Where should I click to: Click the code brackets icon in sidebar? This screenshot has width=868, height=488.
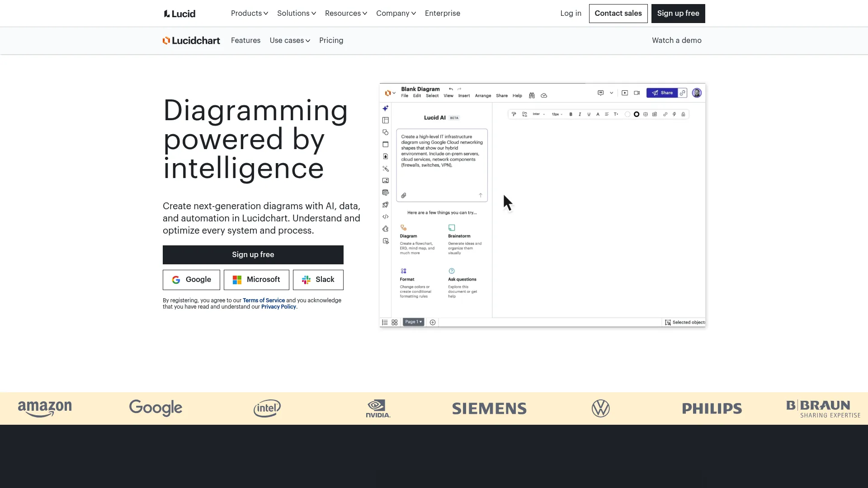(x=385, y=217)
